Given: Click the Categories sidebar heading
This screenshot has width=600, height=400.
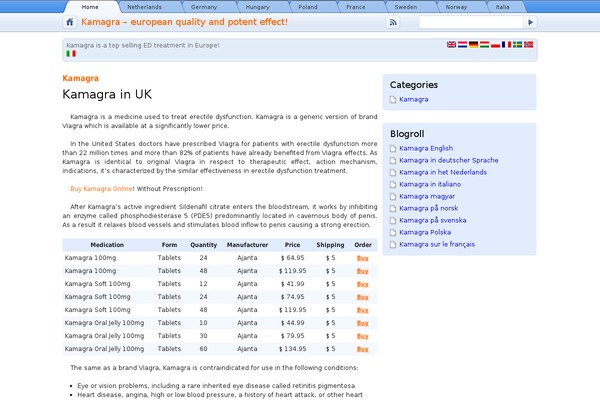Looking at the screenshot, I should (414, 85).
